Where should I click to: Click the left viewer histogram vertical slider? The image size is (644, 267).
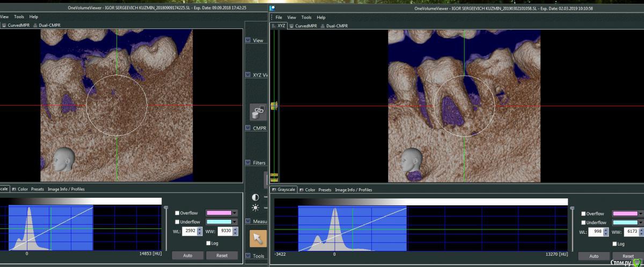click(x=166, y=209)
